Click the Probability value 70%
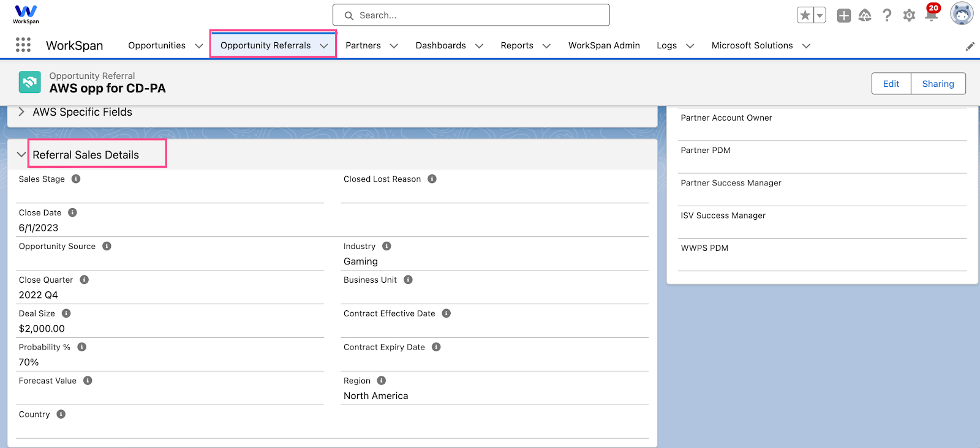 coord(29,362)
